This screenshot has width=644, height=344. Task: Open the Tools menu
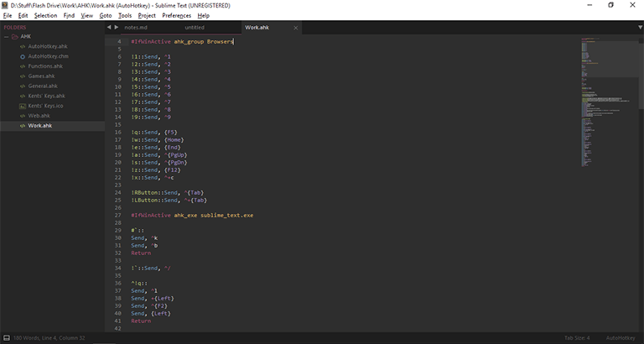[125, 16]
